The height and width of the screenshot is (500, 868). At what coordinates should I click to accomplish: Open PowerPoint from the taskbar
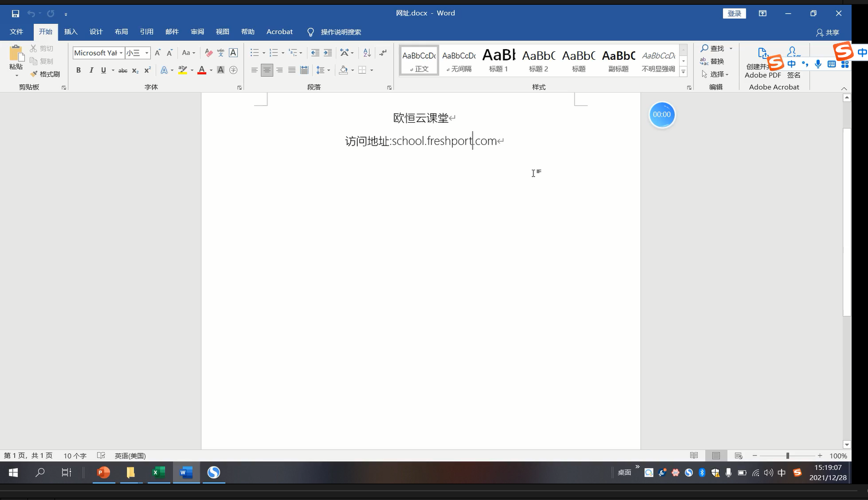(x=104, y=472)
